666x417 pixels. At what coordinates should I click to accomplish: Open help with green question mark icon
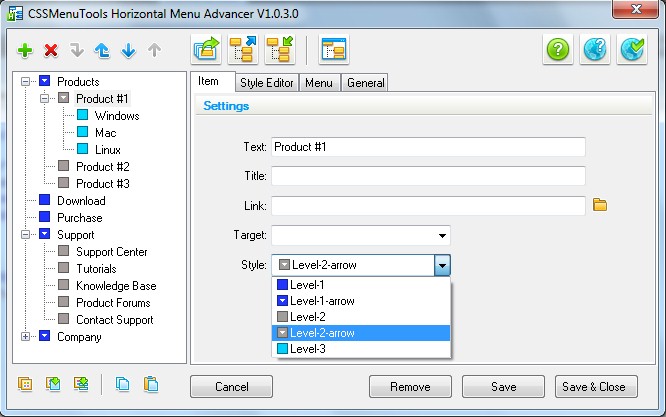coord(558,49)
